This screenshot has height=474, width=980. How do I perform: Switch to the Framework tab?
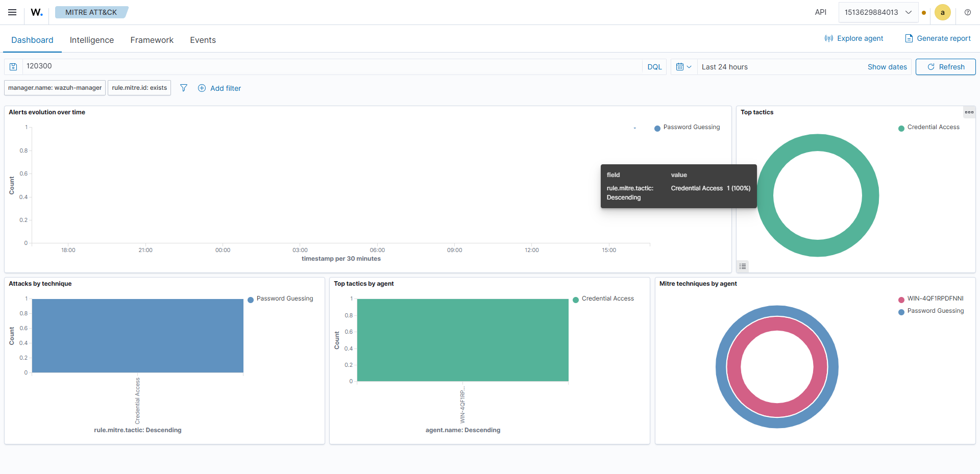coord(152,40)
